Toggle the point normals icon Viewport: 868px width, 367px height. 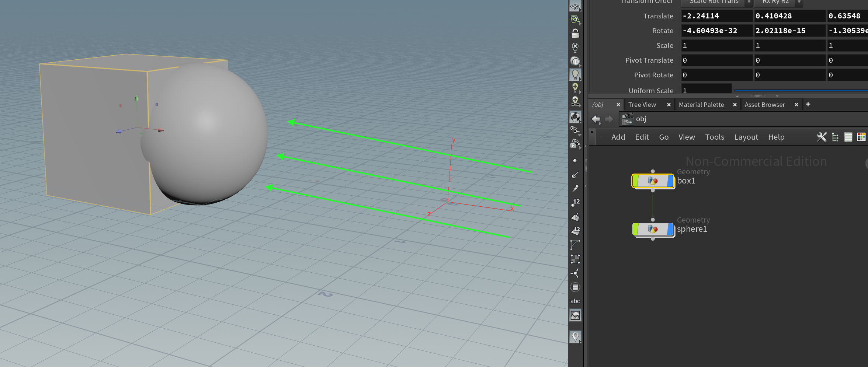click(575, 175)
